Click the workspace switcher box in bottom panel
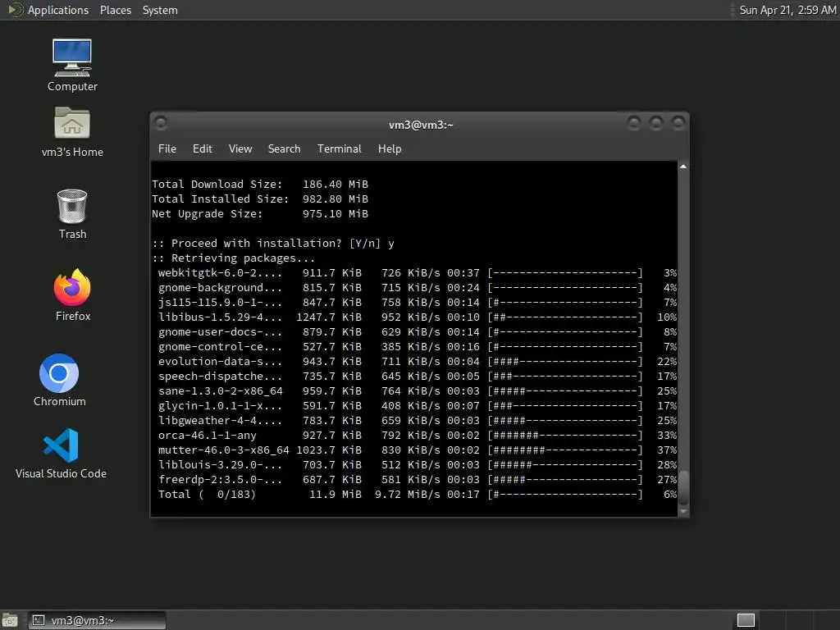Image resolution: width=840 pixels, height=630 pixels. [746, 620]
